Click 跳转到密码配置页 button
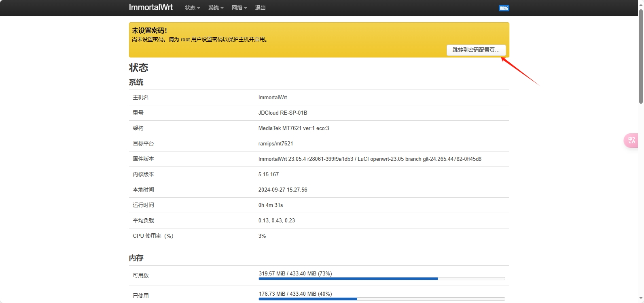 click(476, 50)
